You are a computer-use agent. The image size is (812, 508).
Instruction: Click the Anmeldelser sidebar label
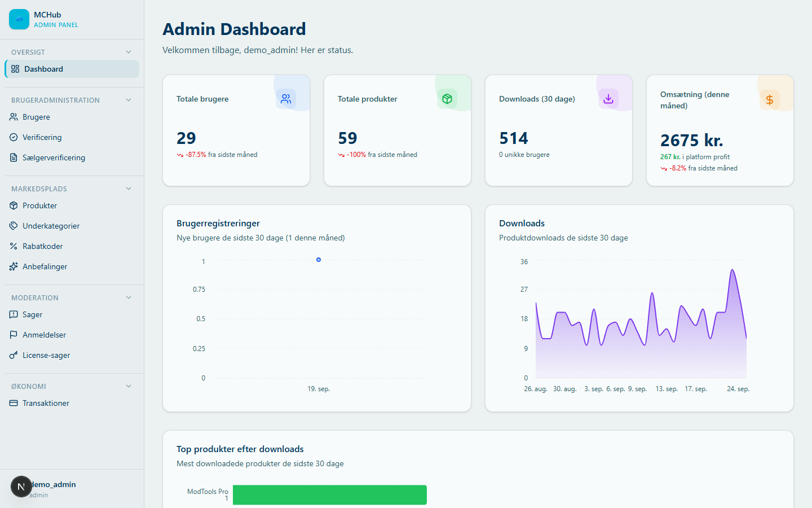(44, 335)
